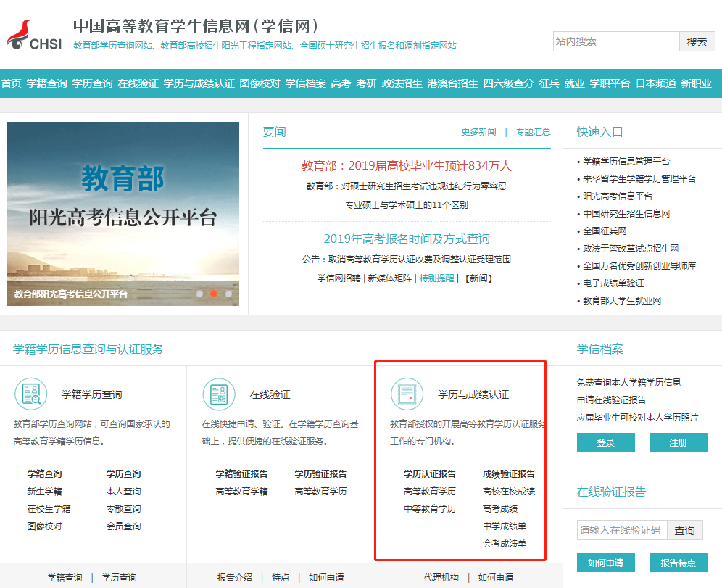Image resolution: width=722 pixels, height=588 pixels.
Task: Click the 查询 verification code button
Action: tap(684, 531)
